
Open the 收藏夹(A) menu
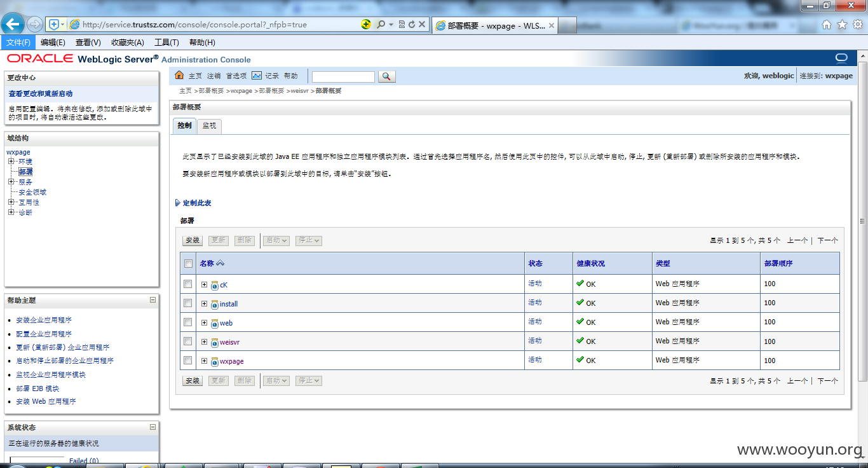point(128,43)
